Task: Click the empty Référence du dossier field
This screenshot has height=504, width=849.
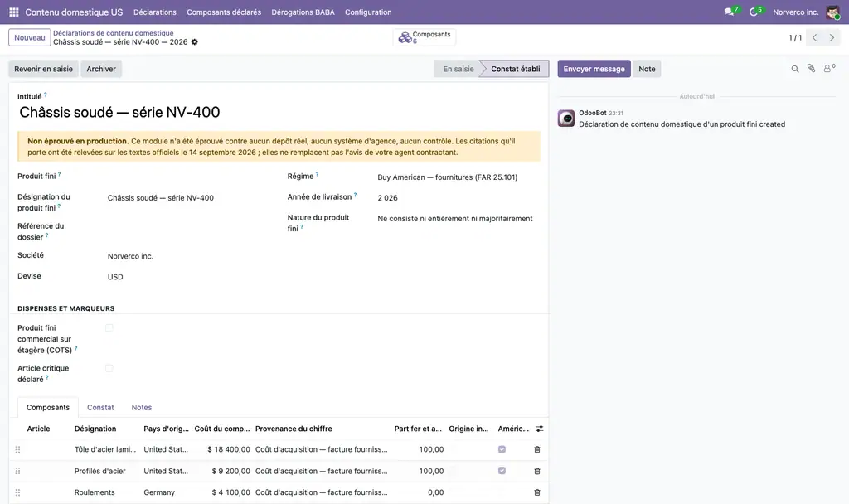Action: point(188,227)
